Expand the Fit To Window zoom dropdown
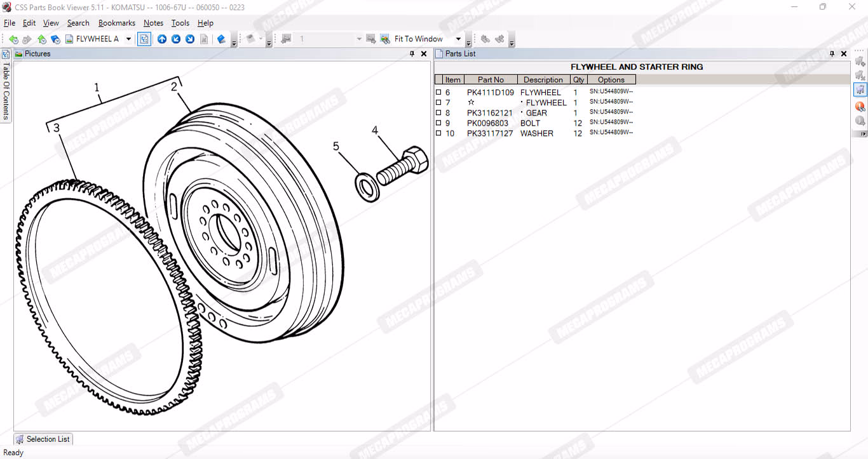This screenshot has height=459, width=868. (458, 39)
